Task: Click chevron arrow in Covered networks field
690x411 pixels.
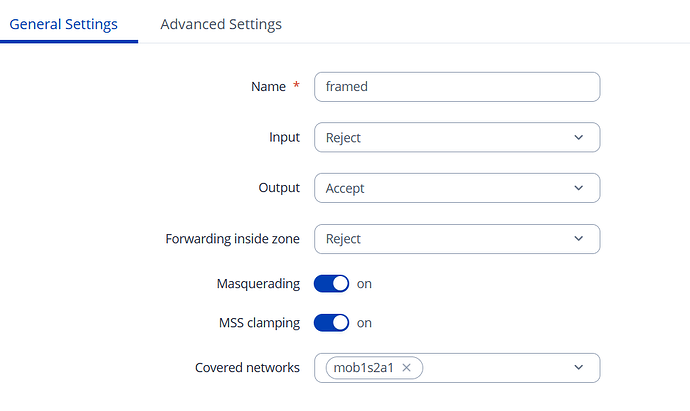Action: click(x=578, y=368)
